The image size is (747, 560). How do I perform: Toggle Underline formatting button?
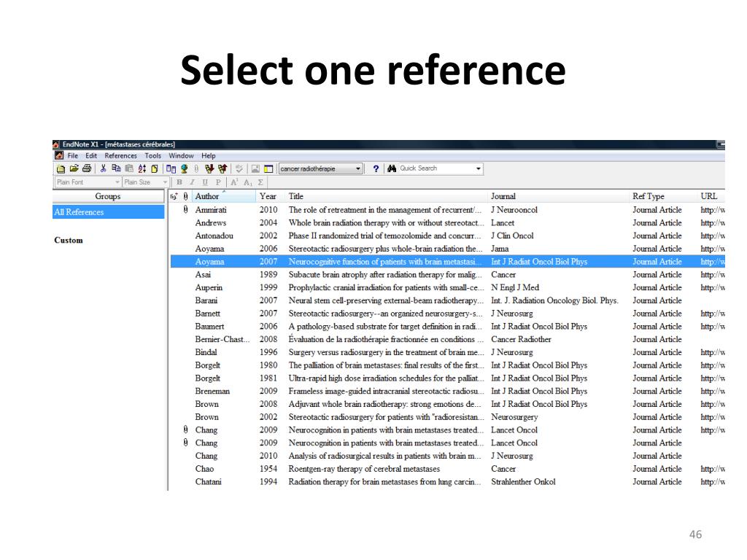point(205,182)
